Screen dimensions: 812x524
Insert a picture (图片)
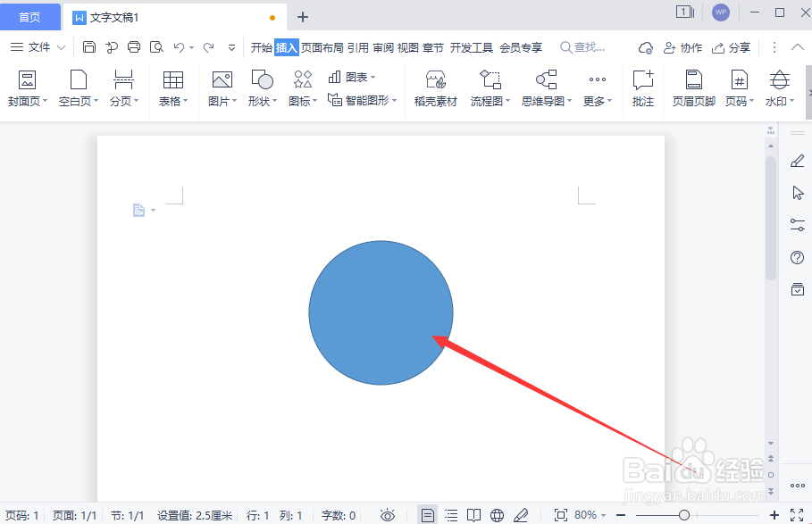coord(222,88)
